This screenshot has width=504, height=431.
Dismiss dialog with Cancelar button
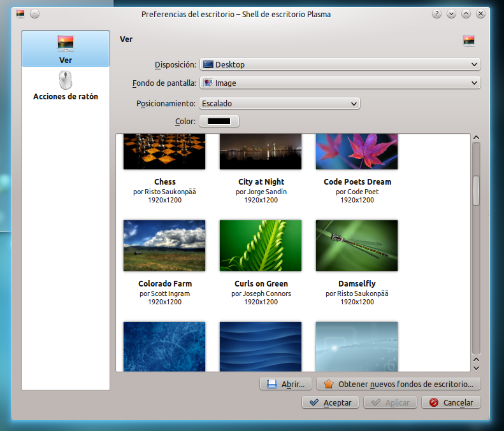coord(451,402)
